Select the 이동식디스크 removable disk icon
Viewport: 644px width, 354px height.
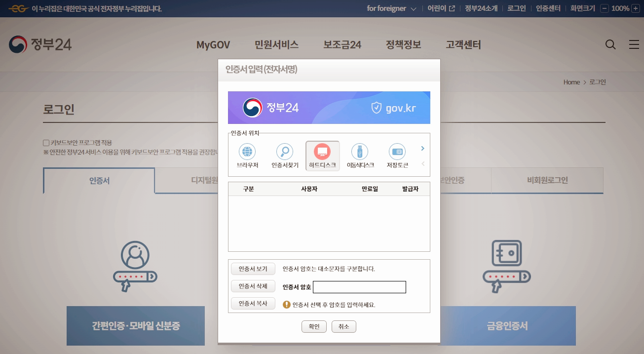[360, 152]
